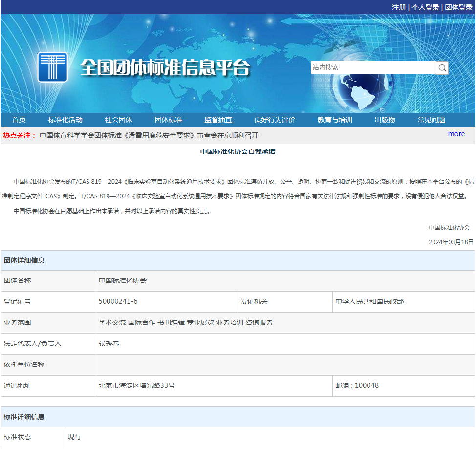Viewport: 476px width, 449px height.
Task: Click the postal code 邮编：100048
Action: pyautogui.click(x=357, y=385)
